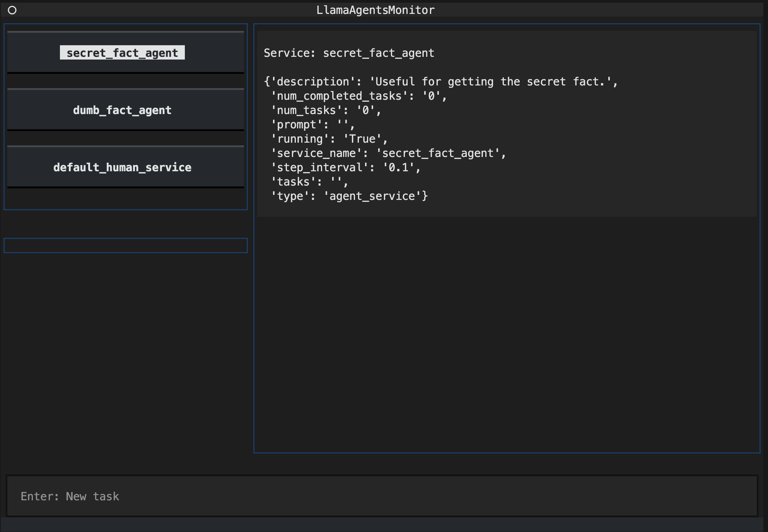Click the 'Service: secret_fact_agent' heading text
Viewport: 768px width, 532px height.
pos(349,53)
